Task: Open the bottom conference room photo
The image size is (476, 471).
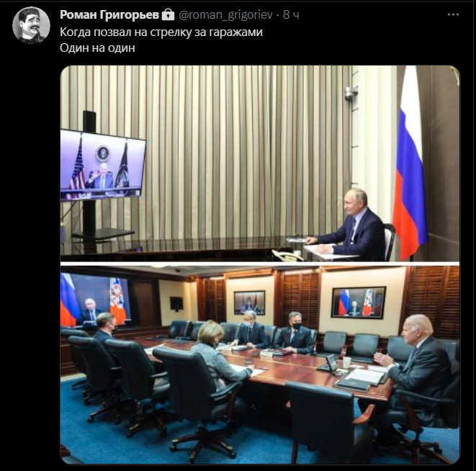Action: [x=260, y=364]
